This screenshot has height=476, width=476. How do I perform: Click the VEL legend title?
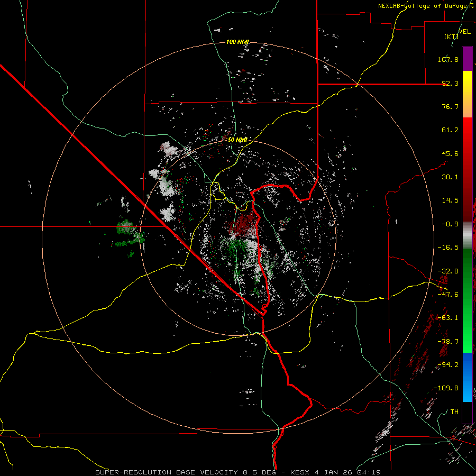click(x=465, y=31)
